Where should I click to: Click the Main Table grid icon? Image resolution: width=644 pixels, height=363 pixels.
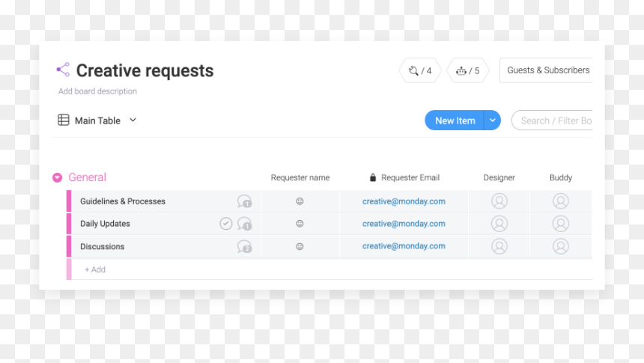63,120
